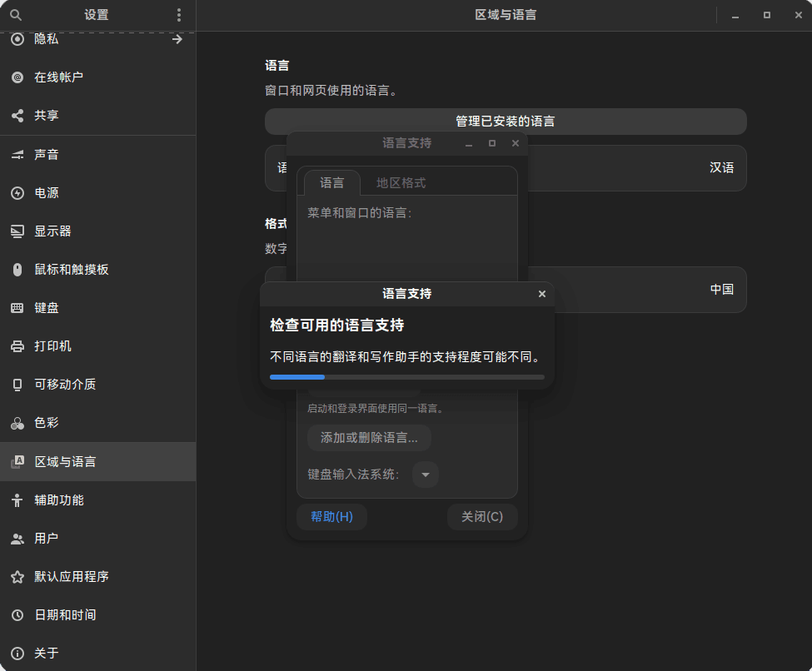The width and height of the screenshot is (812, 671).
Task: Click the 管理已安装的语言 button
Action: (x=506, y=121)
